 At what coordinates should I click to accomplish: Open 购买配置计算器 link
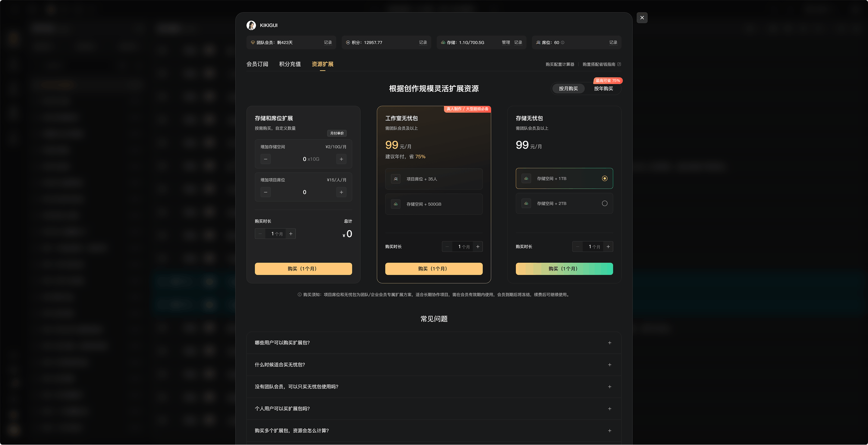[x=560, y=64]
